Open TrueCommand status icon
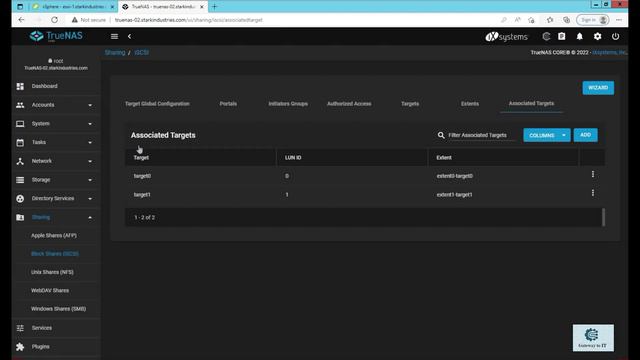 click(x=546, y=36)
